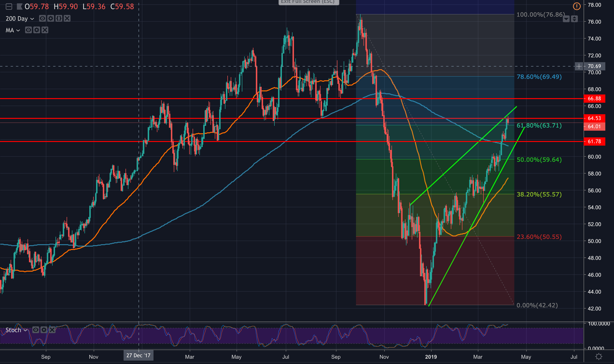Hide the MA indicator with eye icon
The image size is (614, 364).
tap(28, 30)
